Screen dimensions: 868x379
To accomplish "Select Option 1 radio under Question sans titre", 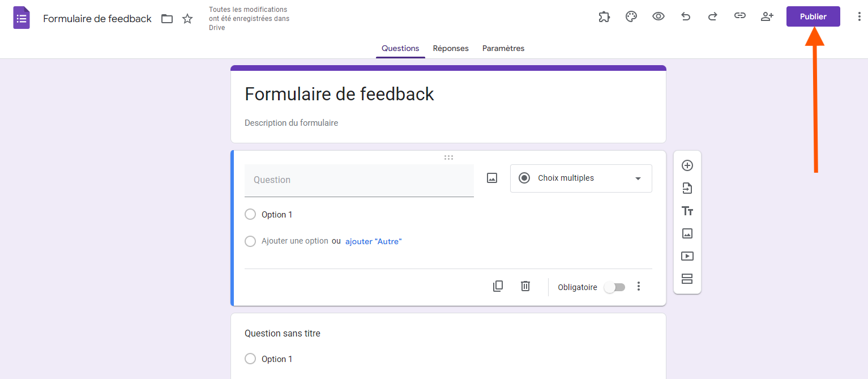I will 250,359.
